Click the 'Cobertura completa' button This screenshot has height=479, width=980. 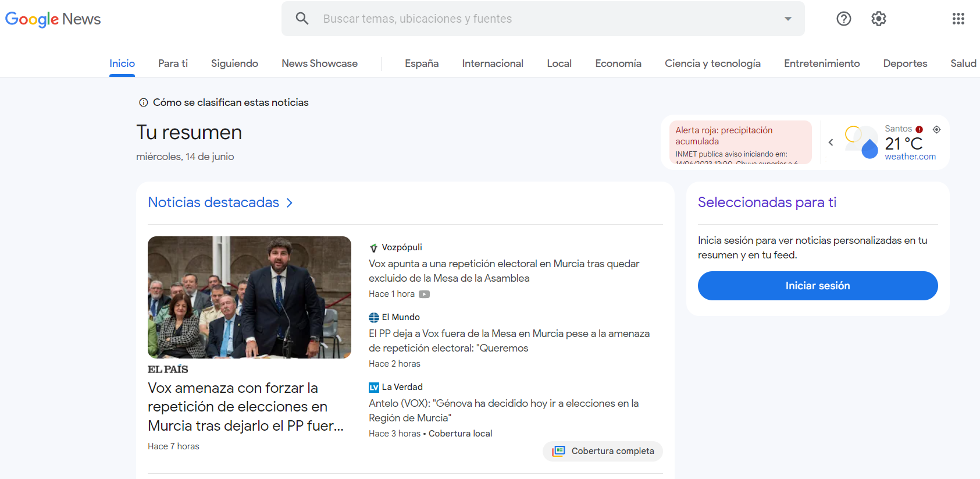[603, 451]
